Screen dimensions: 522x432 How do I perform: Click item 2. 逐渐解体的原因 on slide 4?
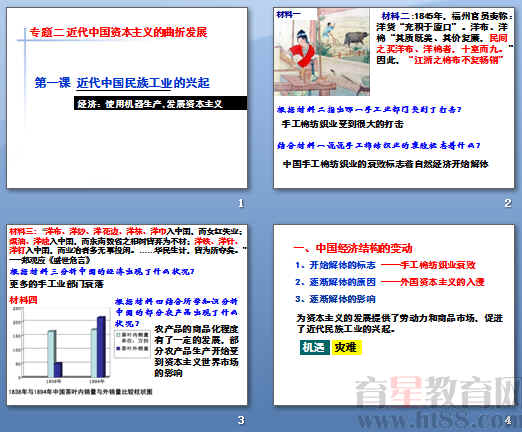point(336,282)
